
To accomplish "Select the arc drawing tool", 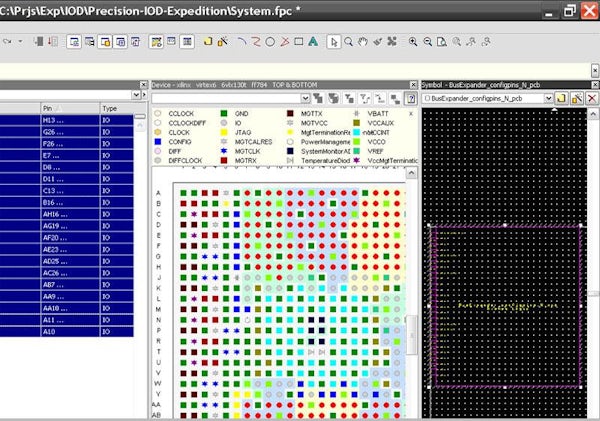I will (x=243, y=42).
